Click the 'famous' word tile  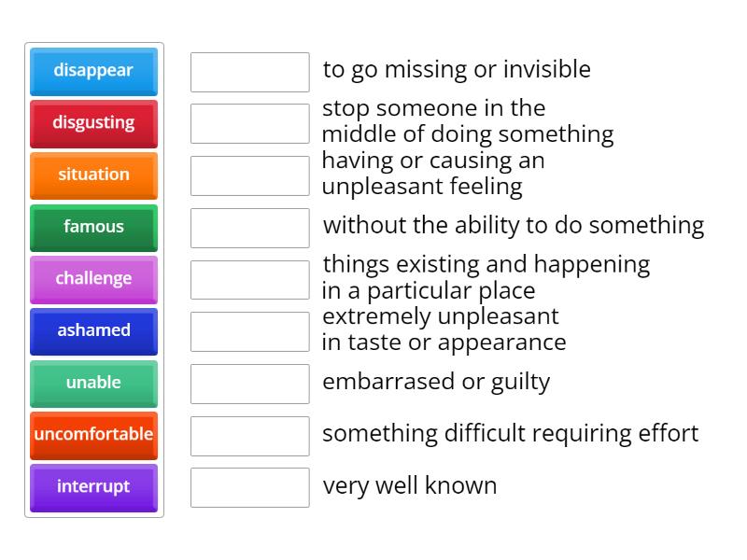[93, 224]
